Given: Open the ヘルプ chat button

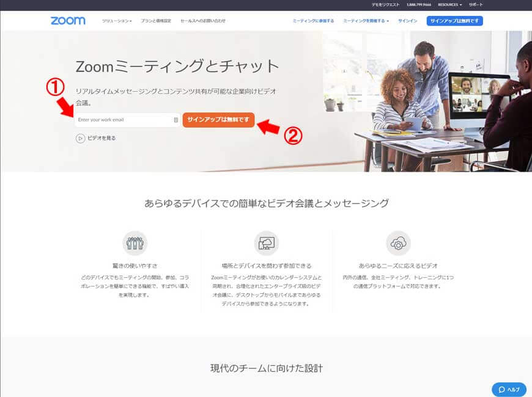Looking at the screenshot, I should pyautogui.click(x=509, y=390).
